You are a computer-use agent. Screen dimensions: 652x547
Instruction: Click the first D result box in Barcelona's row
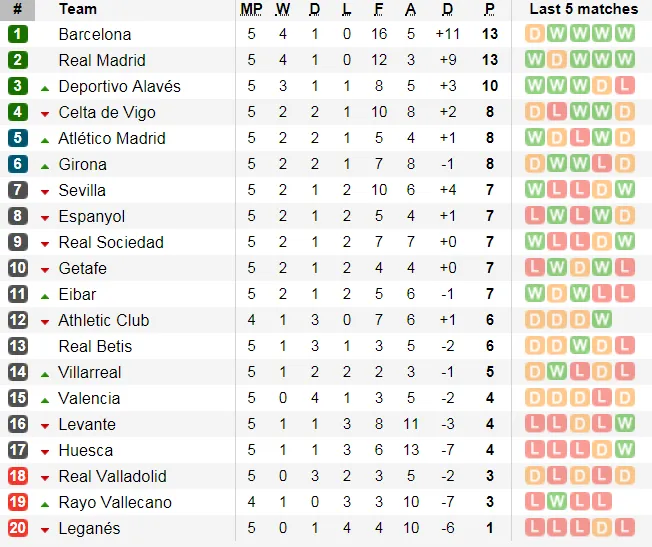pos(535,34)
